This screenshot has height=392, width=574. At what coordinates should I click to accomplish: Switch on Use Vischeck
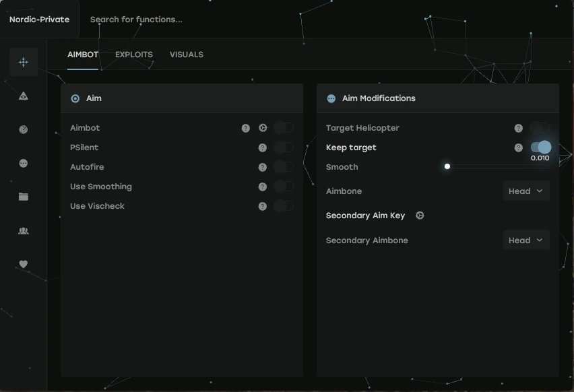pos(284,206)
